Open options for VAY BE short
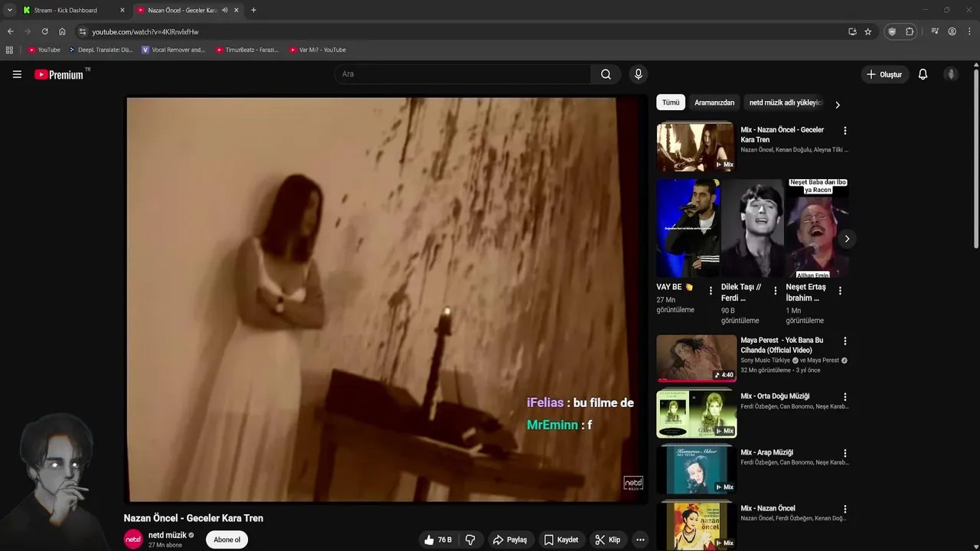Viewport: 980px width, 551px height. (x=710, y=291)
